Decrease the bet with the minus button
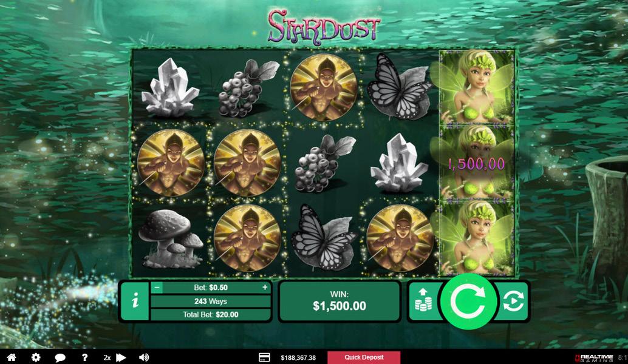 157,287
